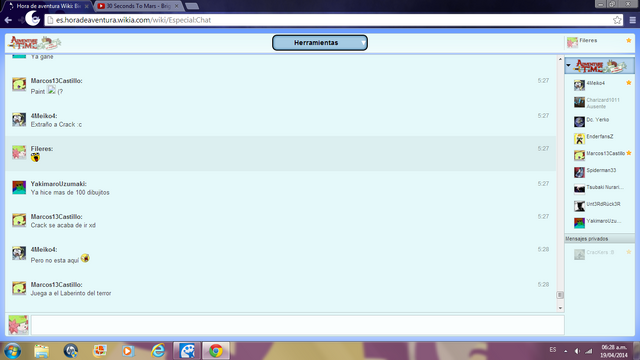This screenshot has height=360, width=640.
Task: Click the taskbar clock and date
Action: [613, 351]
